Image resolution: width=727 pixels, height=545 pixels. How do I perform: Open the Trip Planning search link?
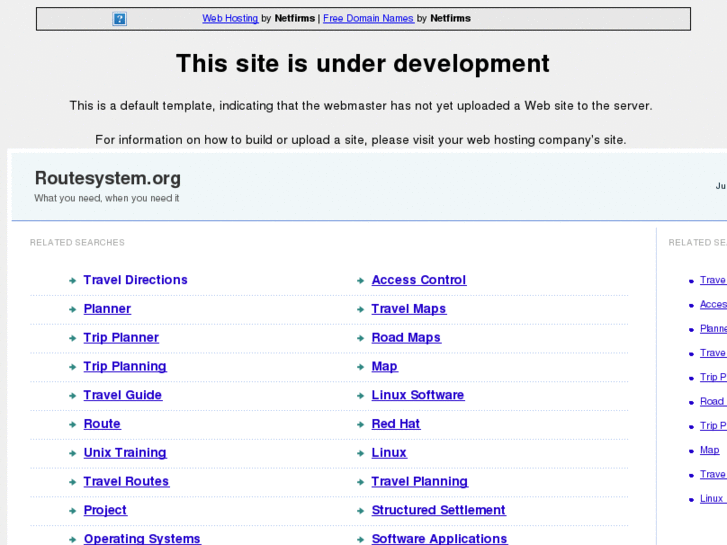(125, 366)
